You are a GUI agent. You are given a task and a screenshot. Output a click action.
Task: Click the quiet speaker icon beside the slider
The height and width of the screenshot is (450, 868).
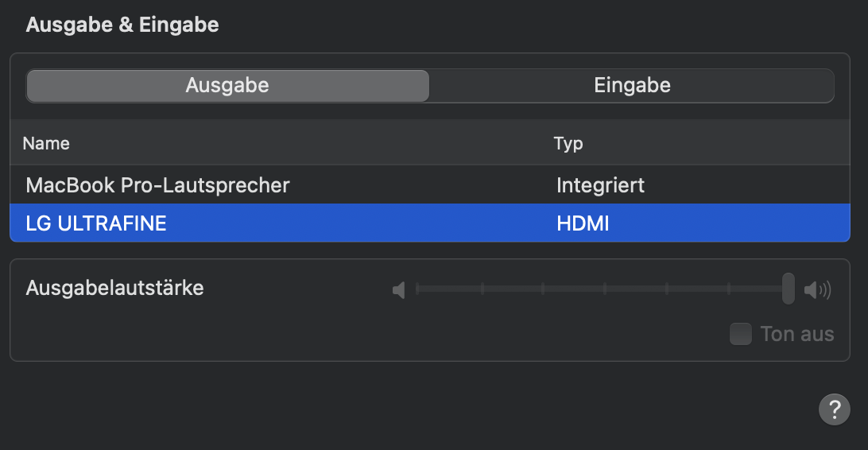tap(399, 290)
